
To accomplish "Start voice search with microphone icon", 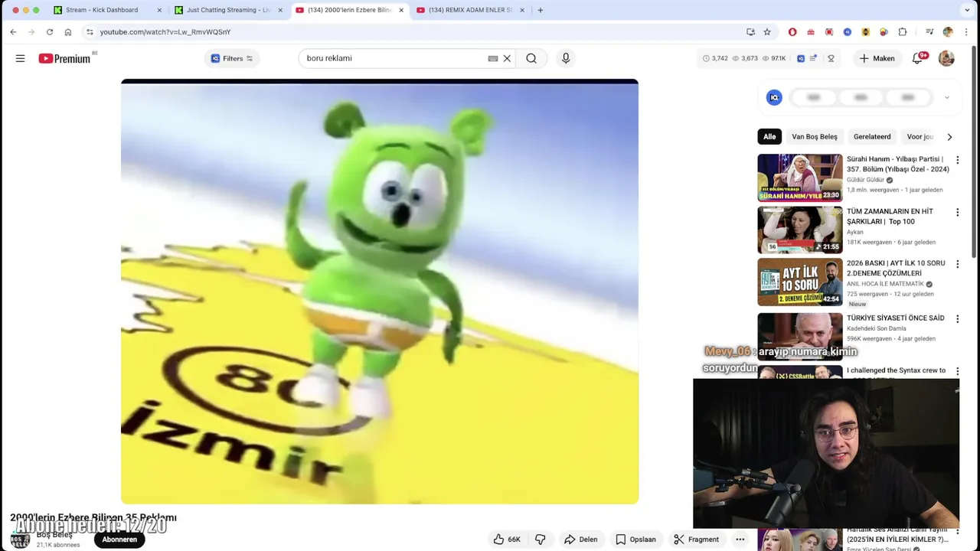I will (x=566, y=58).
